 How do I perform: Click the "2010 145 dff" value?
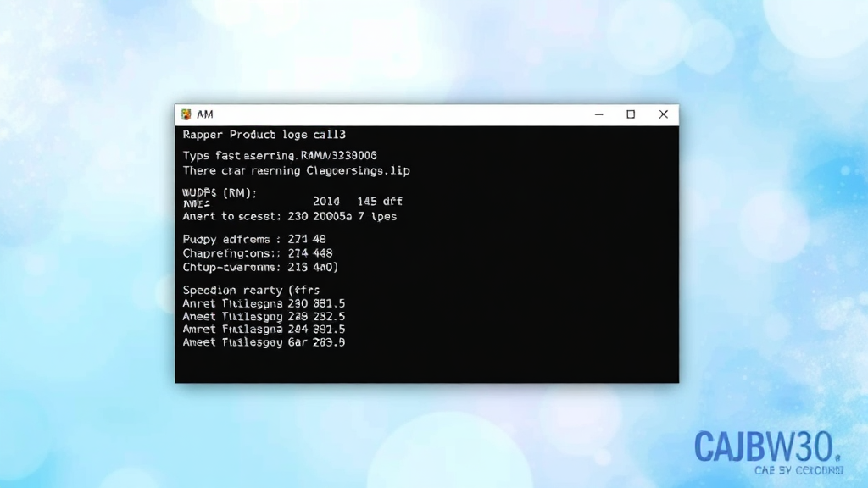click(357, 202)
